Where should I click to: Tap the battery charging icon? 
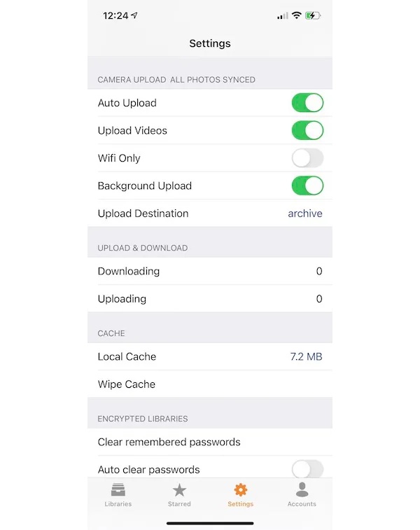pyautogui.click(x=313, y=15)
